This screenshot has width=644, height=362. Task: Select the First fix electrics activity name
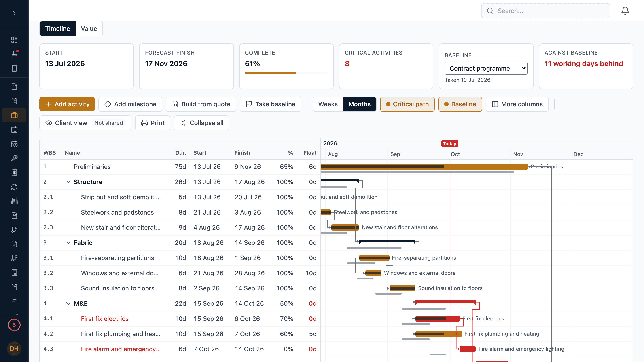[104, 319]
